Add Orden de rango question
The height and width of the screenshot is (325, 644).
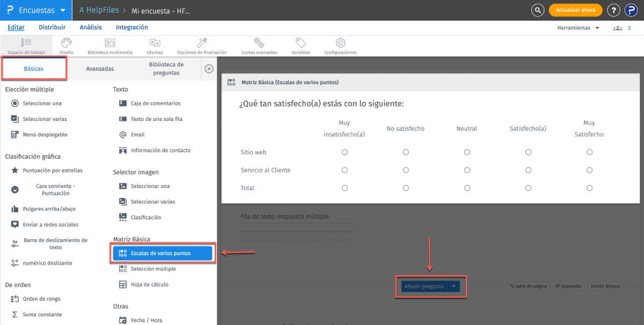pyautogui.click(x=36, y=299)
